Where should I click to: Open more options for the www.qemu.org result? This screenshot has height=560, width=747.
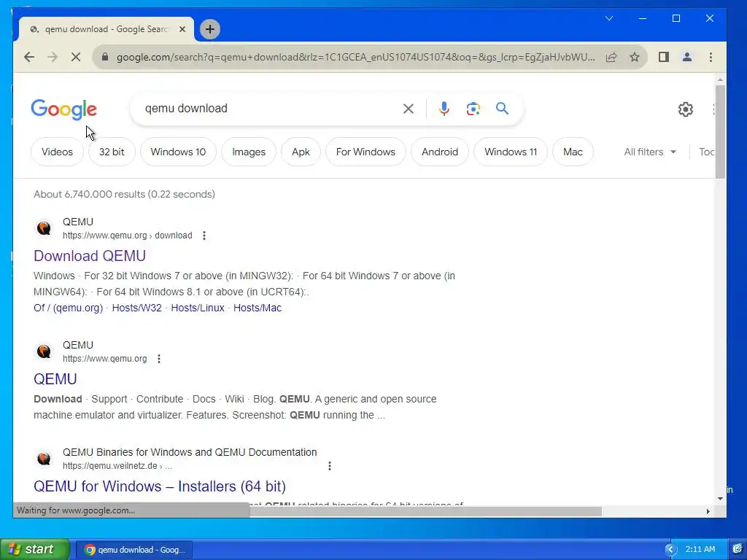[158, 359]
